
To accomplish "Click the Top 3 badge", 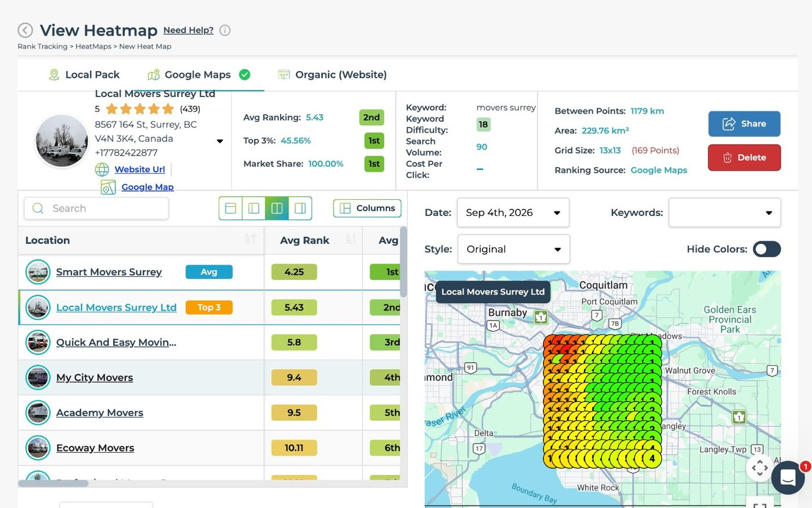I will [x=209, y=307].
